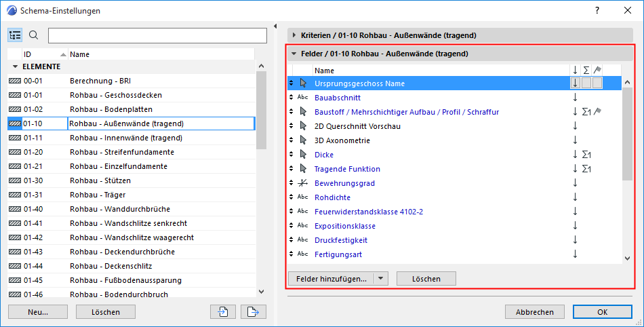
Task: Toggle the sum setting of Tragende Funktion
Action: [x=586, y=168]
